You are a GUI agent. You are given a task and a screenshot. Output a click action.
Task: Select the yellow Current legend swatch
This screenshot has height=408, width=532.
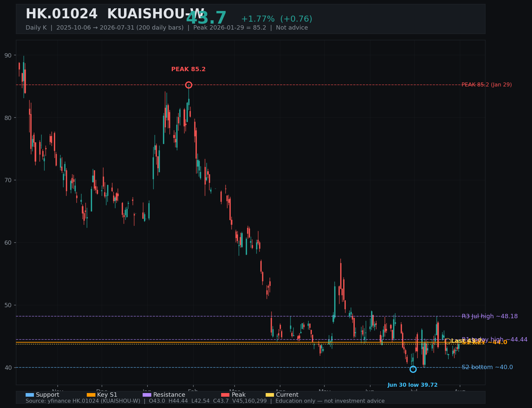tap(270, 395)
